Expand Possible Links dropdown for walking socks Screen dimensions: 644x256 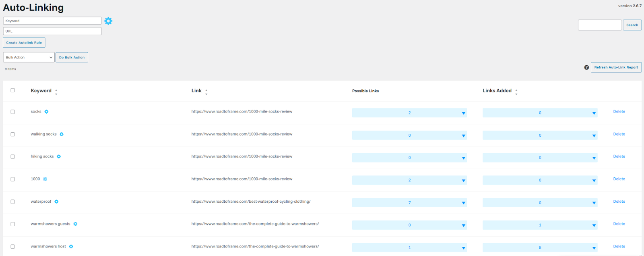click(x=409, y=135)
